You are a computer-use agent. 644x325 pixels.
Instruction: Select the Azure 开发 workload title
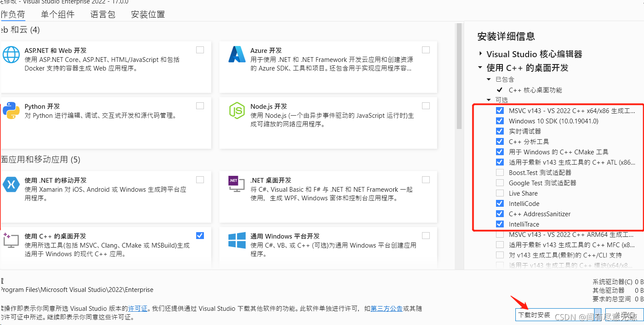pos(266,50)
